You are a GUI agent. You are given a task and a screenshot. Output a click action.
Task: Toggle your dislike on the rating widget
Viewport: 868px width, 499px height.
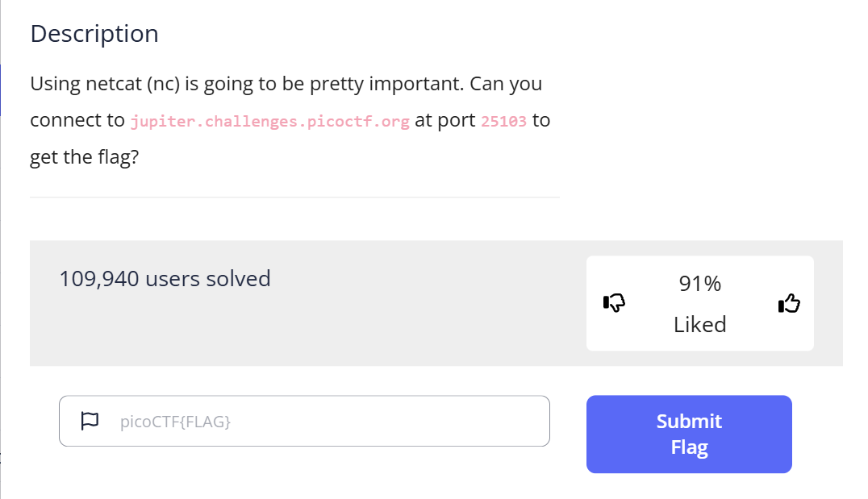[613, 304]
